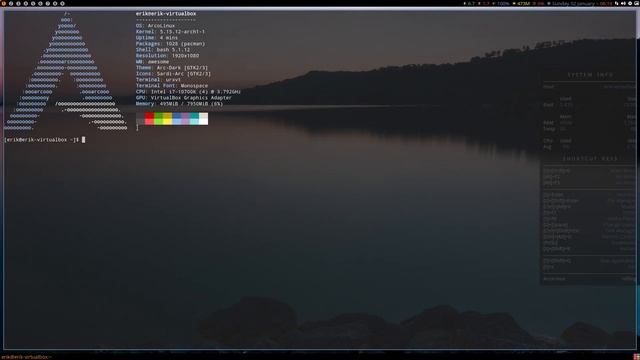Image resolution: width=640 pixels, height=360 pixels.
Task: Click the terminal prompt cursor line
Action: [45, 140]
